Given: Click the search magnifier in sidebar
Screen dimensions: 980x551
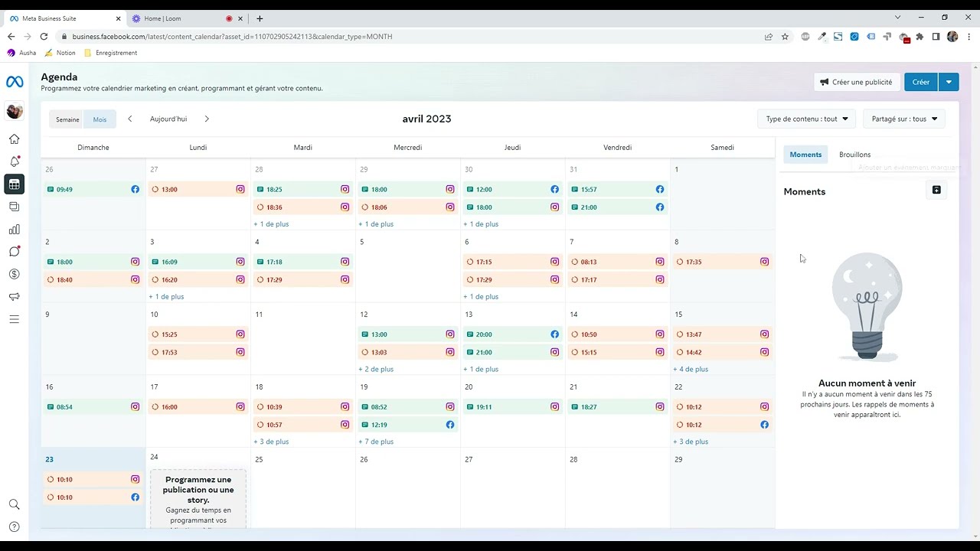Looking at the screenshot, I should coord(14,504).
